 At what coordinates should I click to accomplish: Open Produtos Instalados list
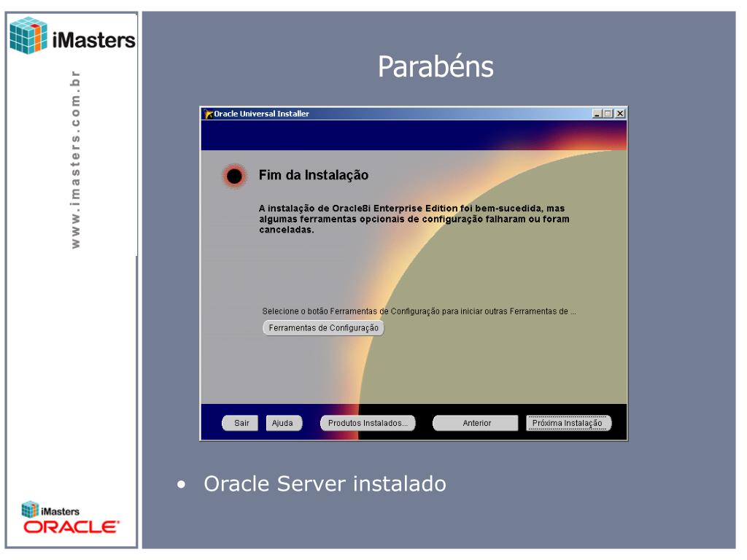pyautogui.click(x=368, y=423)
